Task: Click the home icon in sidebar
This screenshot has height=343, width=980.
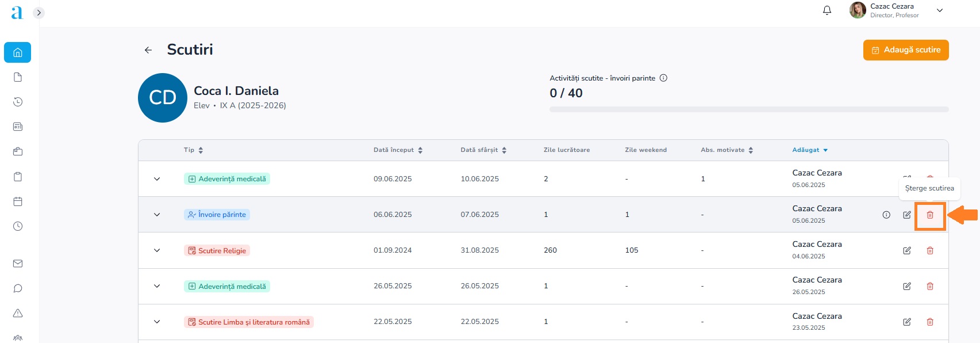Action: [x=18, y=52]
